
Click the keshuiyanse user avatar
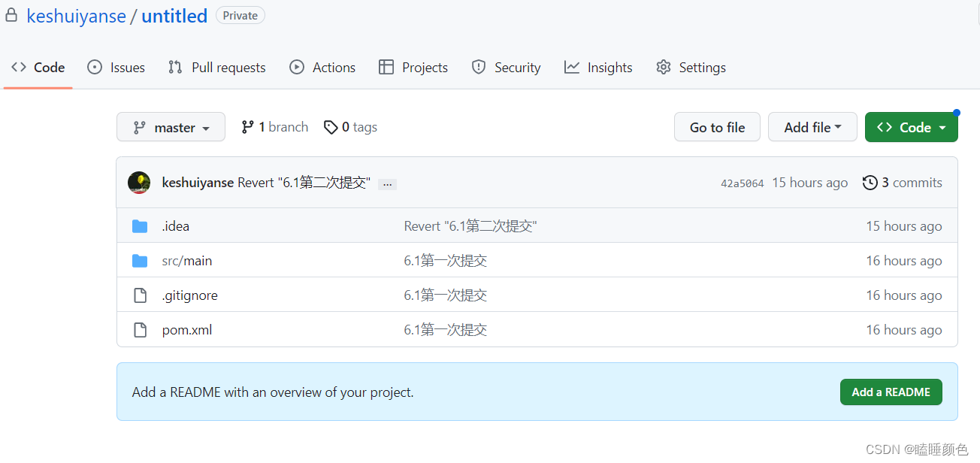(139, 183)
